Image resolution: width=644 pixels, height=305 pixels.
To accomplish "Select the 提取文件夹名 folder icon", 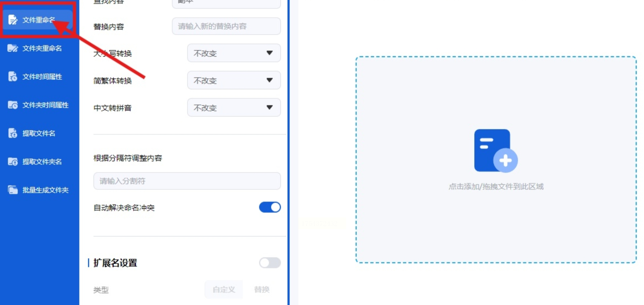I will point(12,161).
